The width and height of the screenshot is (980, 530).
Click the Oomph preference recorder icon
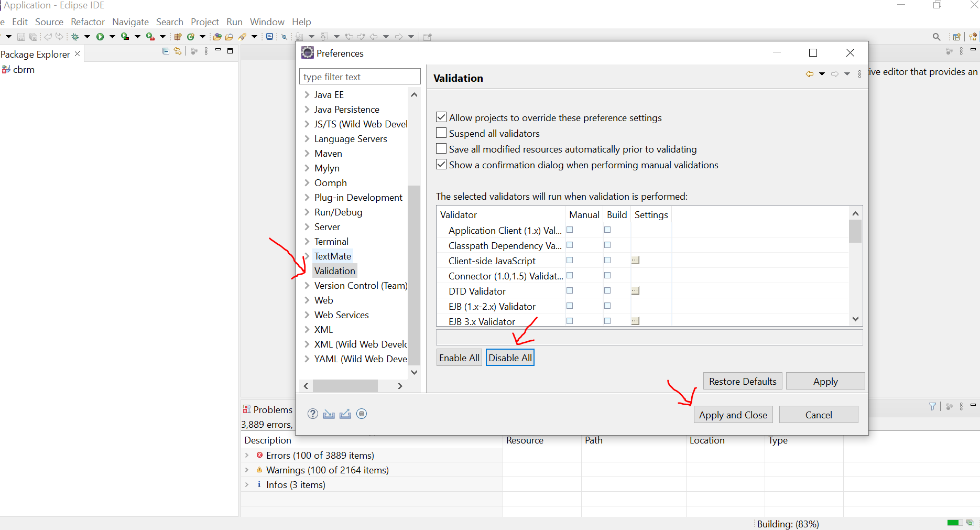pyautogui.click(x=362, y=414)
